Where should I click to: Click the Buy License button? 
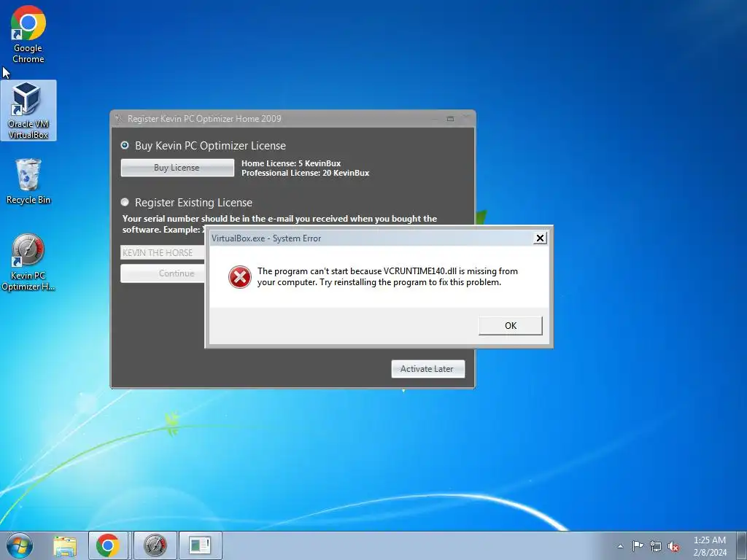click(x=177, y=168)
